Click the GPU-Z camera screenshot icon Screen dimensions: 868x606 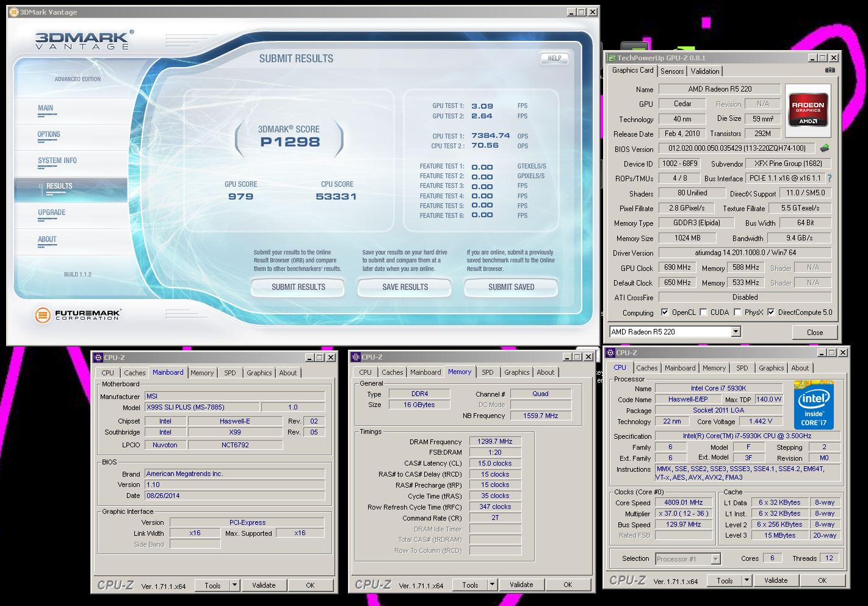pos(830,70)
